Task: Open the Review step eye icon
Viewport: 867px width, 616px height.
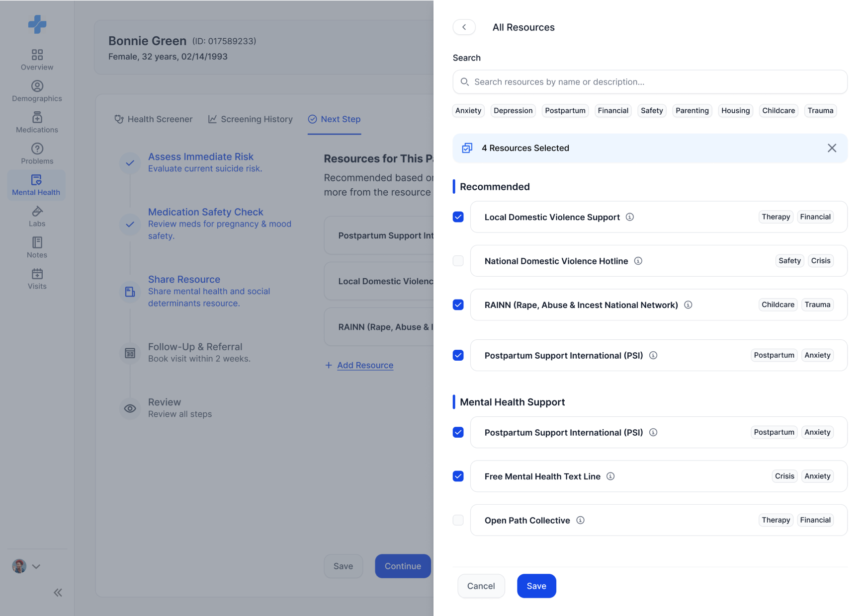Action: click(130, 408)
